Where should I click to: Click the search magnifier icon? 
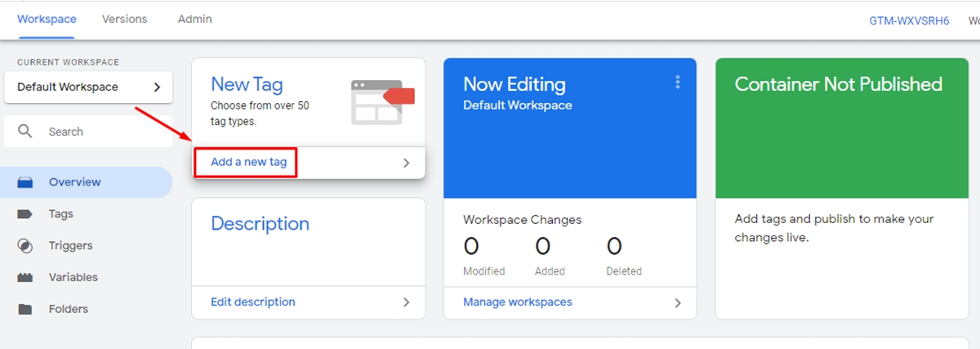(25, 132)
